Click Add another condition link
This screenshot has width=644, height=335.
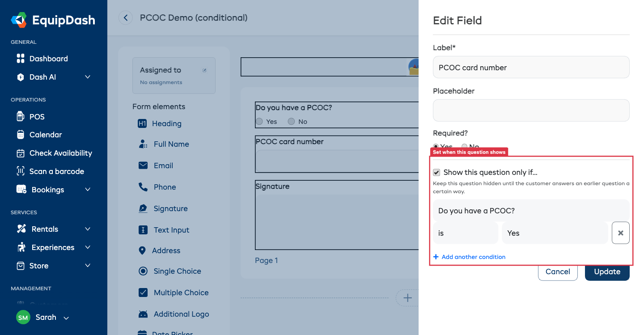click(470, 257)
